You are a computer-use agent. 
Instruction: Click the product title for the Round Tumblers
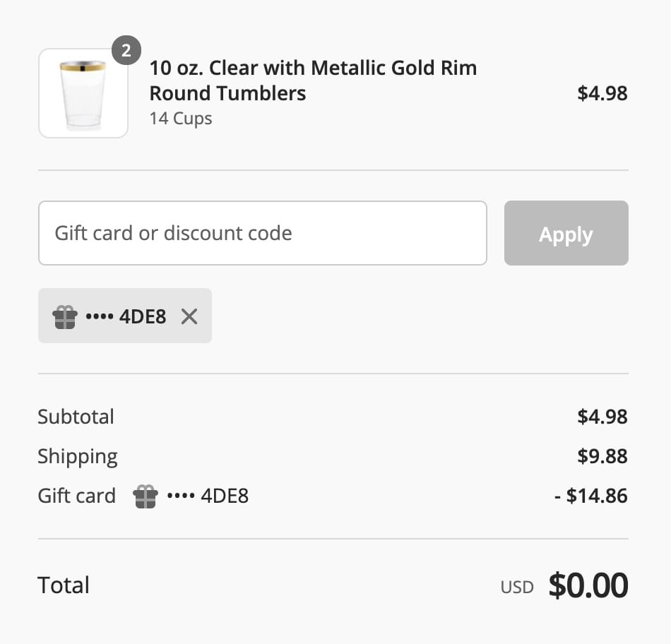pos(313,80)
